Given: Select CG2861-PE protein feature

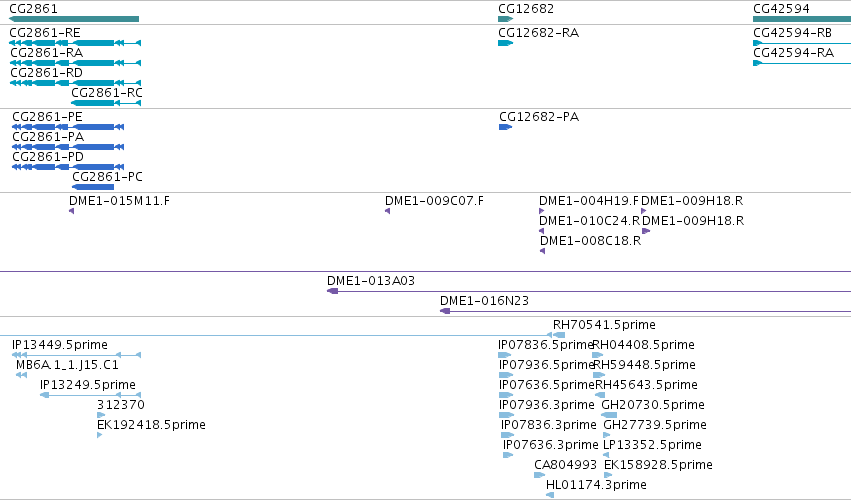Looking at the screenshot, I should 68,127.
